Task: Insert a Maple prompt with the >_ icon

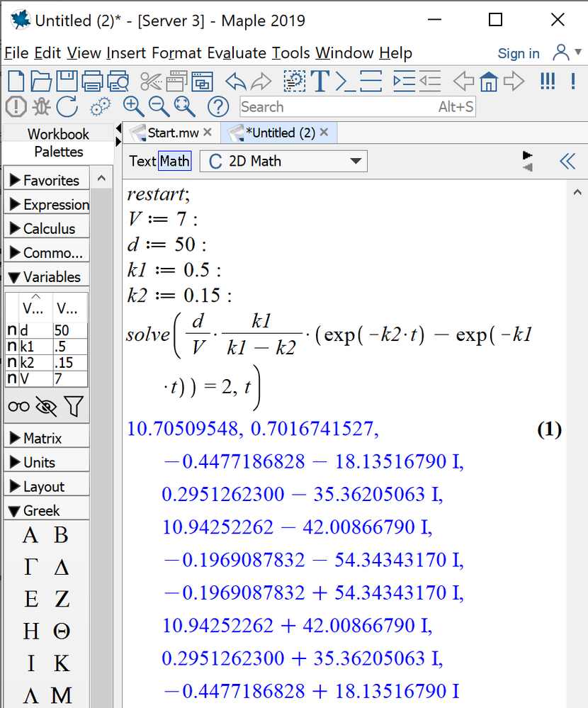Action: click(345, 82)
